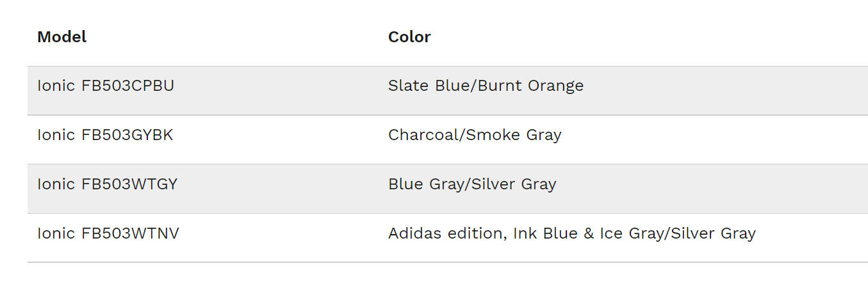Click the "Color" column header
This screenshot has width=868, height=291.
[409, 37]
